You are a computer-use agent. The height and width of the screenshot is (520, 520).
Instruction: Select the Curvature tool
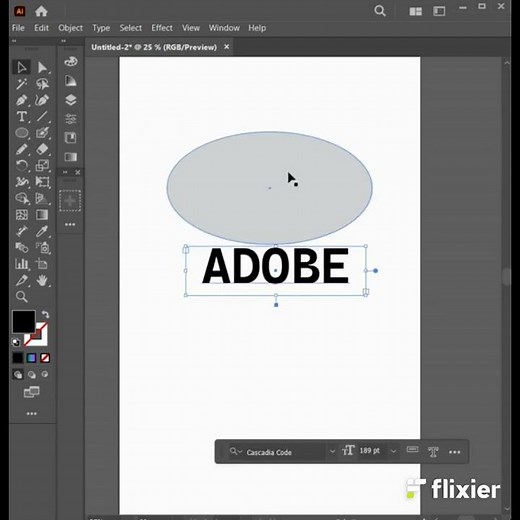click(42, 100)
